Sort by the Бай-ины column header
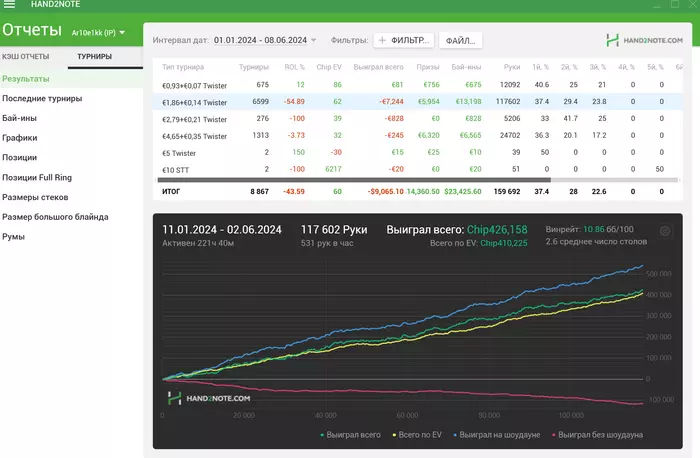This screenshot has width=700, height=458. click(x=467, y=67)
